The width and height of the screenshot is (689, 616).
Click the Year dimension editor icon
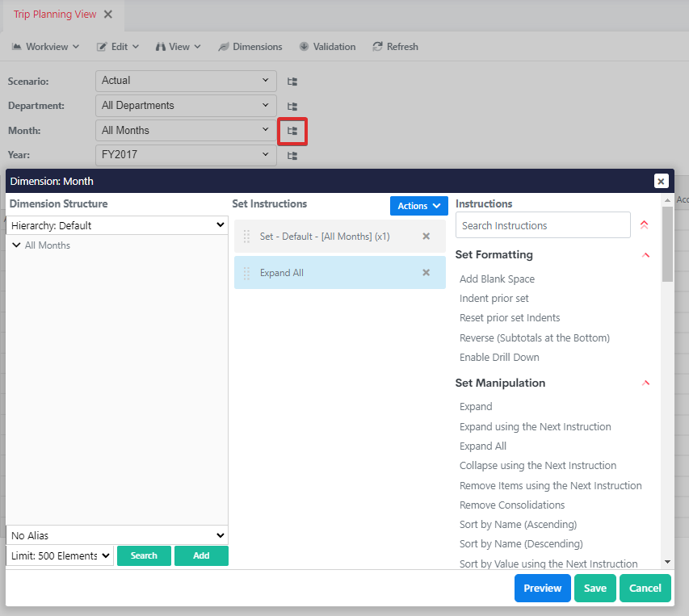click(x=292, y=156)
